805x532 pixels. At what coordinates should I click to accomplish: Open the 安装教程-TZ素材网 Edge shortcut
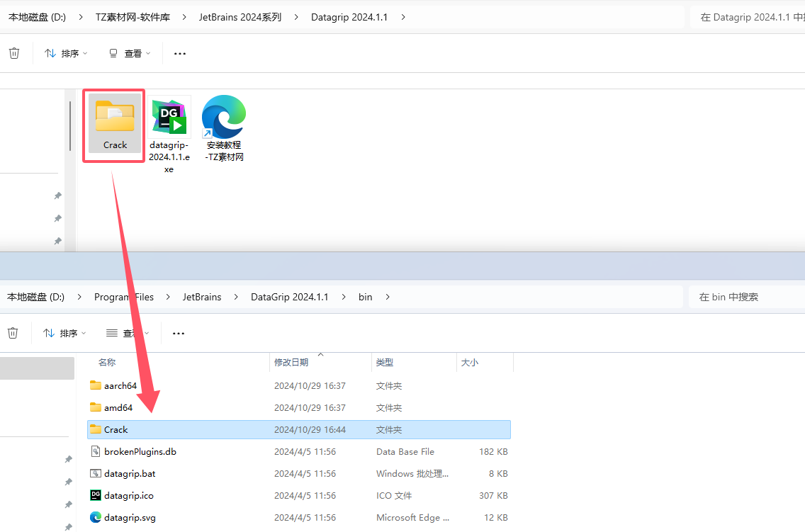[x=224, y=128]
